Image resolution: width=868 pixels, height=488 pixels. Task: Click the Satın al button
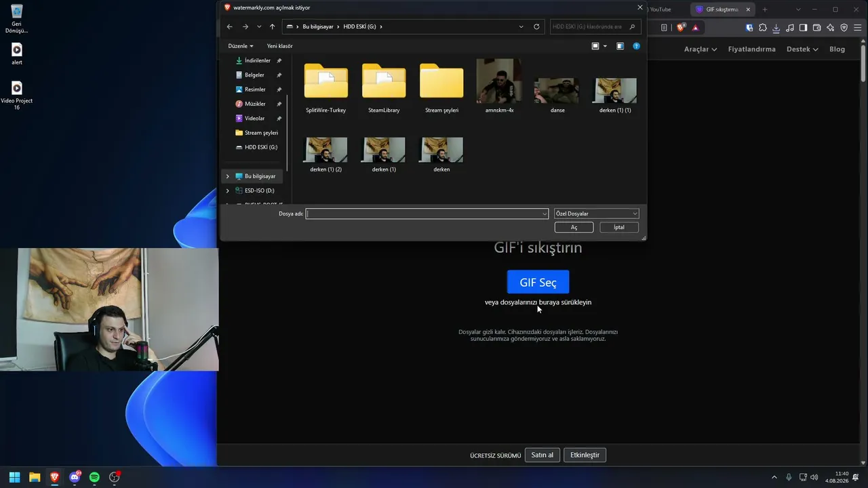[x=542, y=455]
